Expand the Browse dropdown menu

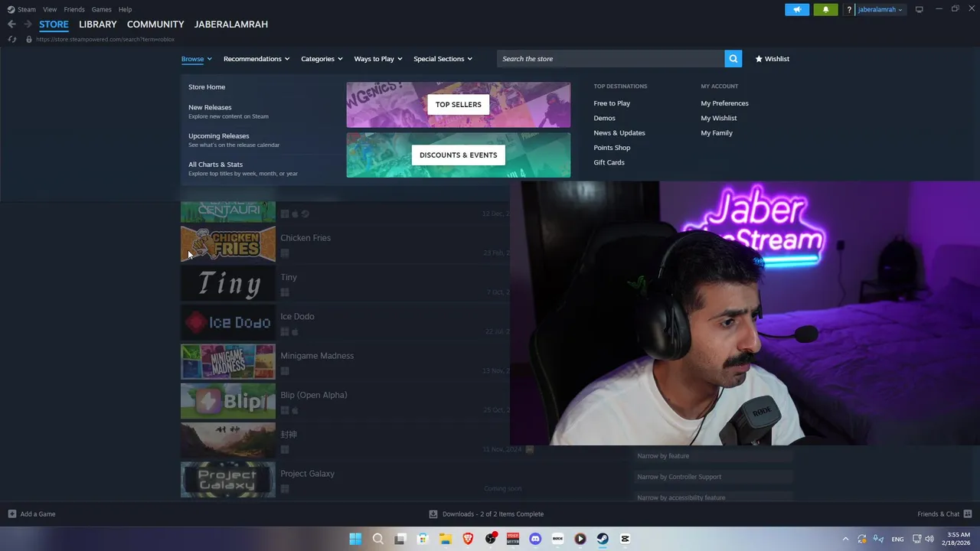click(x=196, y=59)
